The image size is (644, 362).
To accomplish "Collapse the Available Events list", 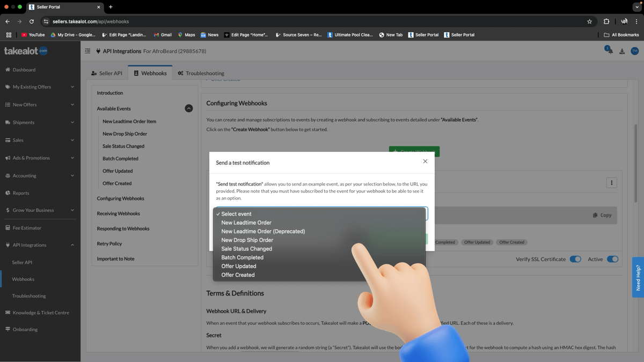I will coord(188,108).
